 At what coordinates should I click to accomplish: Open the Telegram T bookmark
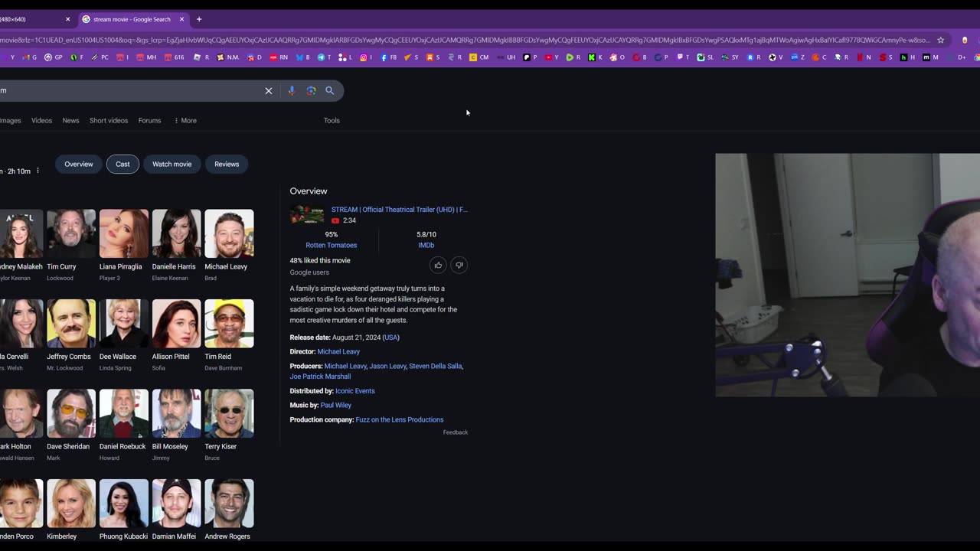pos(324,57)
